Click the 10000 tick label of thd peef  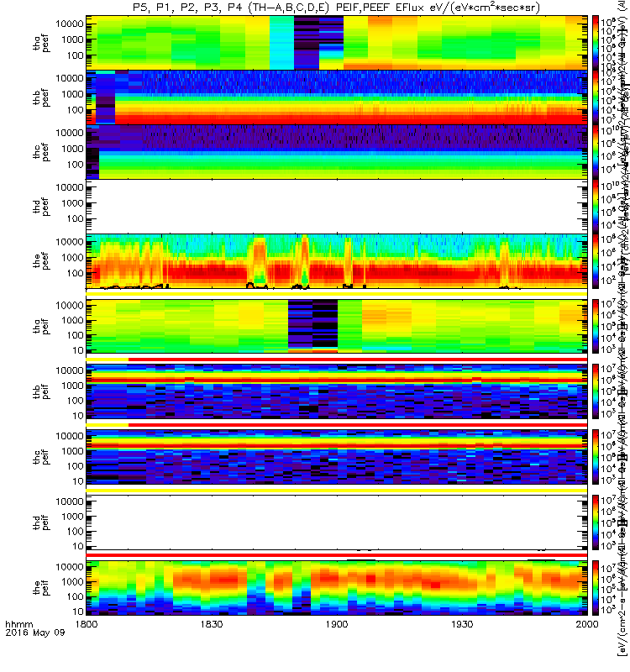70,187
